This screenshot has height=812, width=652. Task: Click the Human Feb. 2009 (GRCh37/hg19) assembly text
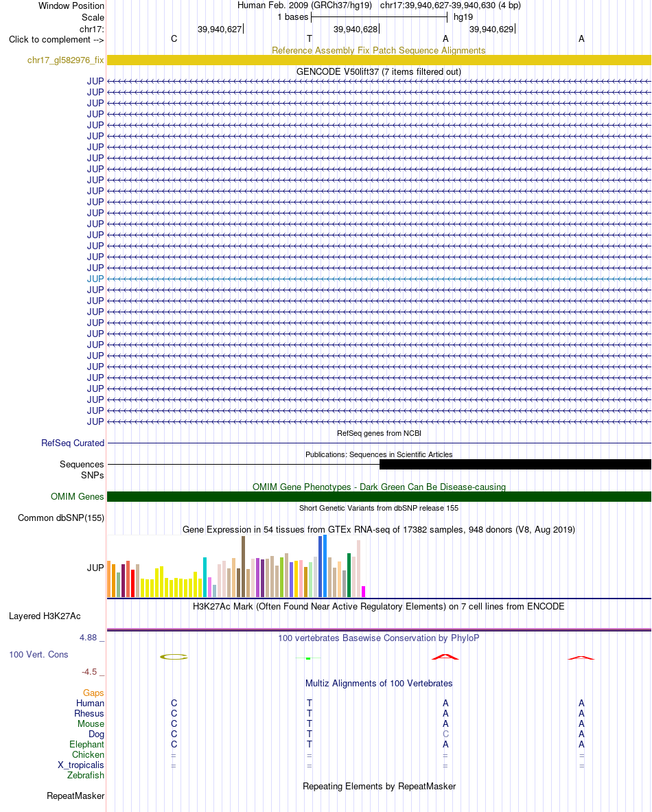(305, 5)
